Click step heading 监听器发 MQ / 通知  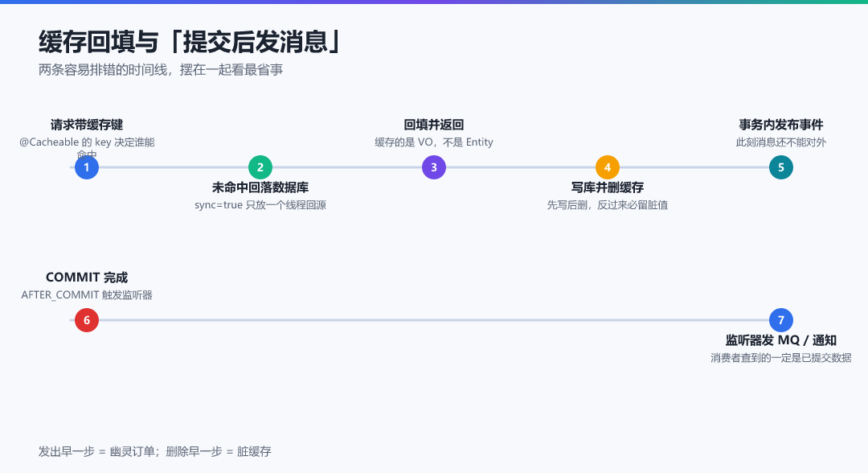(781, 340)
